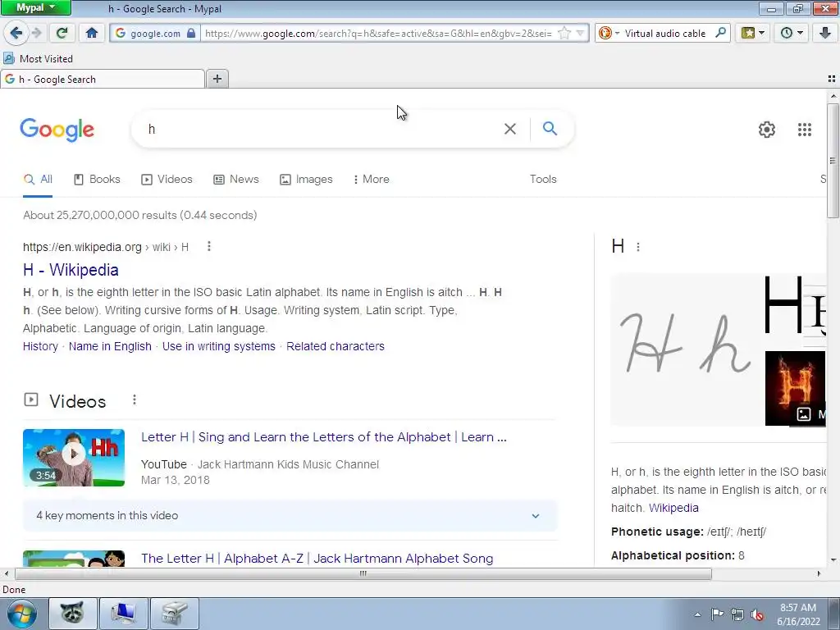The height and width of the screenshot is (630, 840).
Task: Go forward with the forward arrow
Action: [36, 33]
